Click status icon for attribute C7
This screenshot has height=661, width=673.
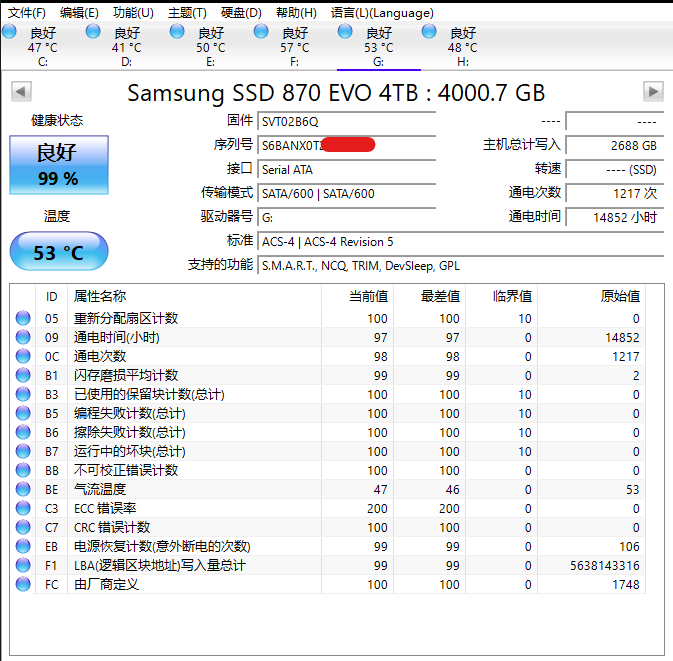pos(23,527)
